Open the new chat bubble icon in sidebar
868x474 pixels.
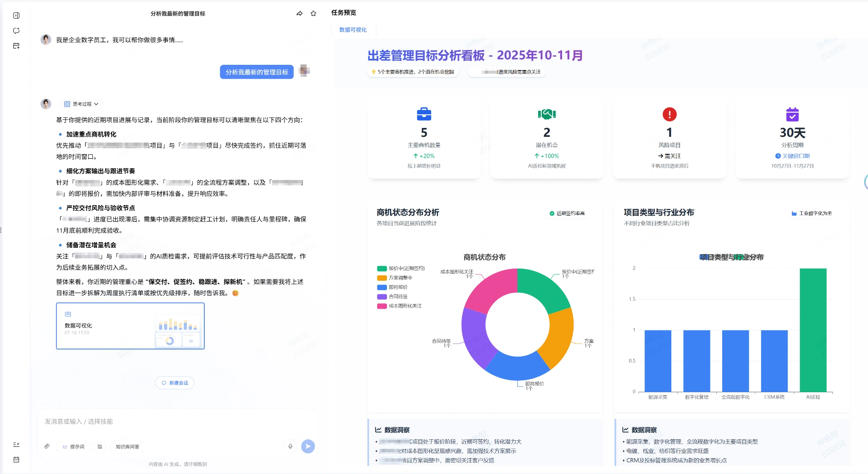coord(16,30)
